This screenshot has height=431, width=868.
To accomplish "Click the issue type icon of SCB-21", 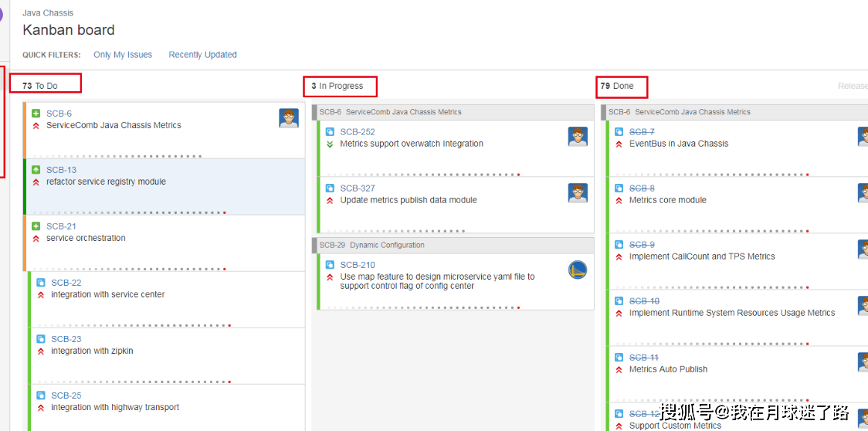I will coord(36,226).
